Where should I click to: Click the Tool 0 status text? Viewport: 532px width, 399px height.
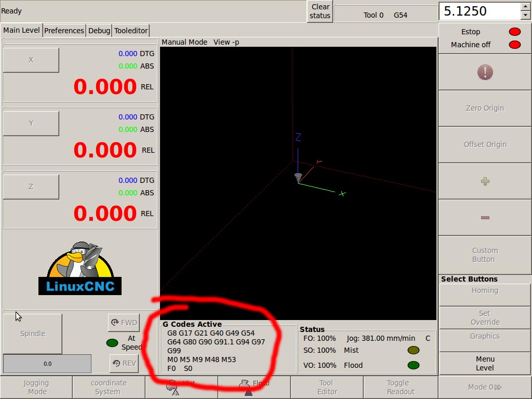coord(373,15)
